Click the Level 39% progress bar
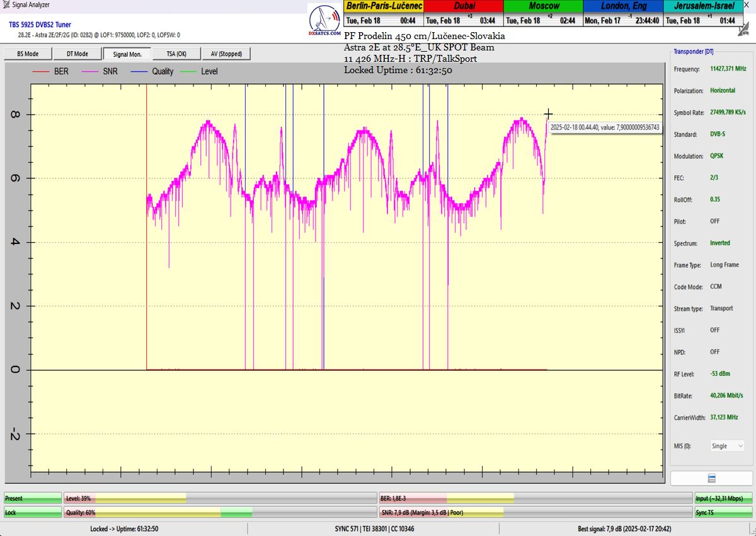 pos(220,498)
